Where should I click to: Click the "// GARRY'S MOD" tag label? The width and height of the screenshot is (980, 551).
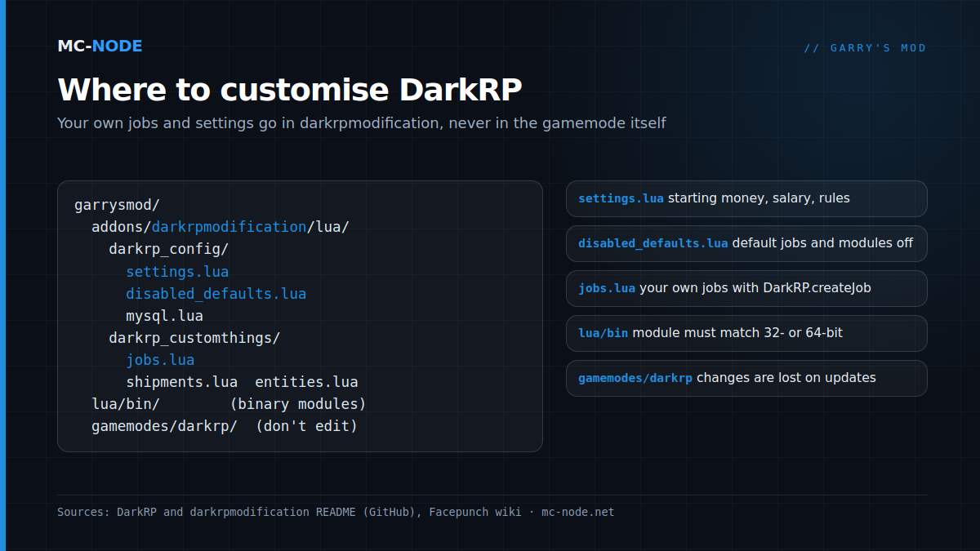point(865,48)
